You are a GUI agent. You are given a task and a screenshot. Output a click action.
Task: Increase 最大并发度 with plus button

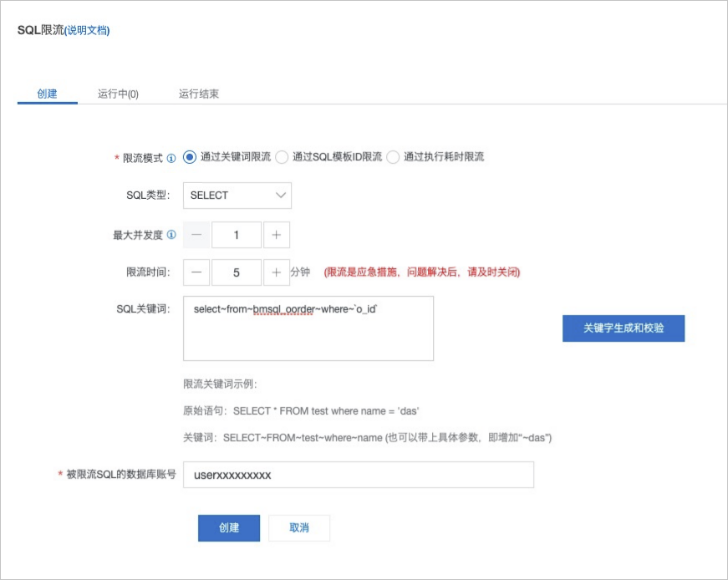[x=277, y=235]
